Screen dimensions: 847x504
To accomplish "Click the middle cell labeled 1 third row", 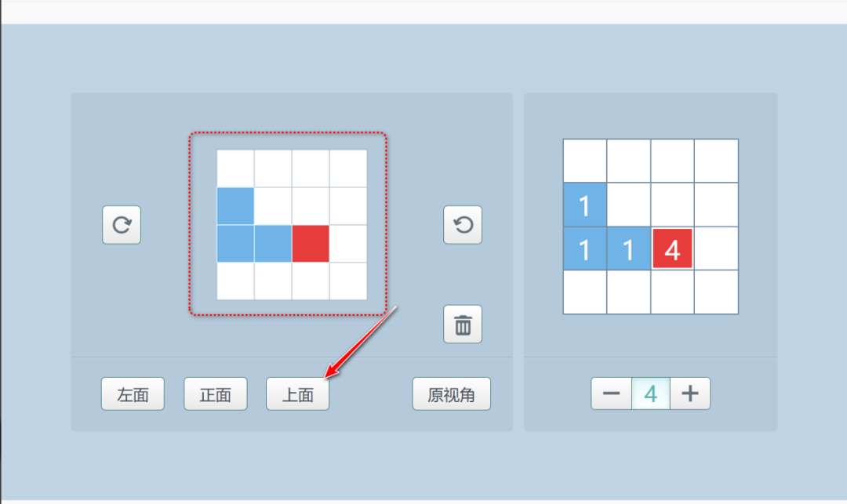I will 628,249.
